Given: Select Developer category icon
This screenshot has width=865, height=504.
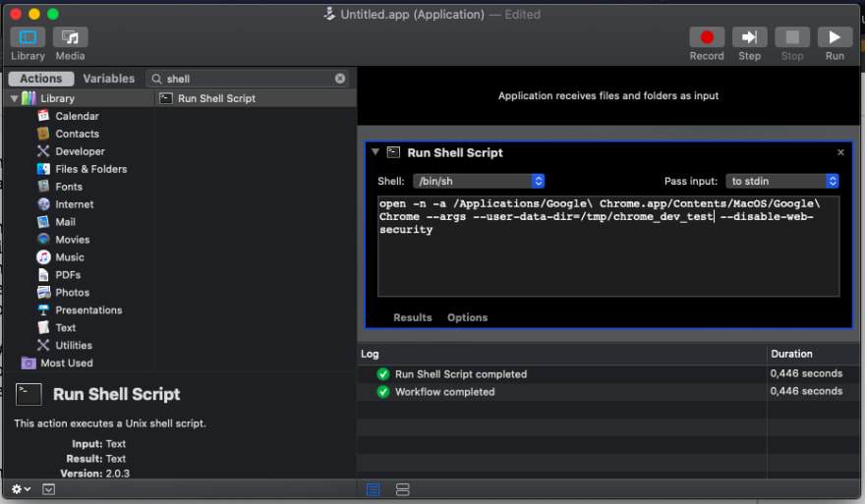Looking at the screenshot, I should tap(43, 151).
